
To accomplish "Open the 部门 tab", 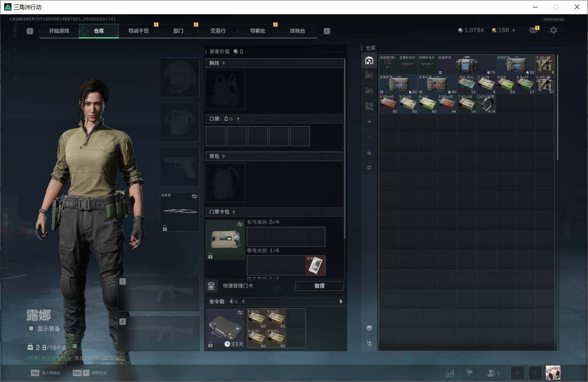I will pyautogui.click(x=178, y=31).
